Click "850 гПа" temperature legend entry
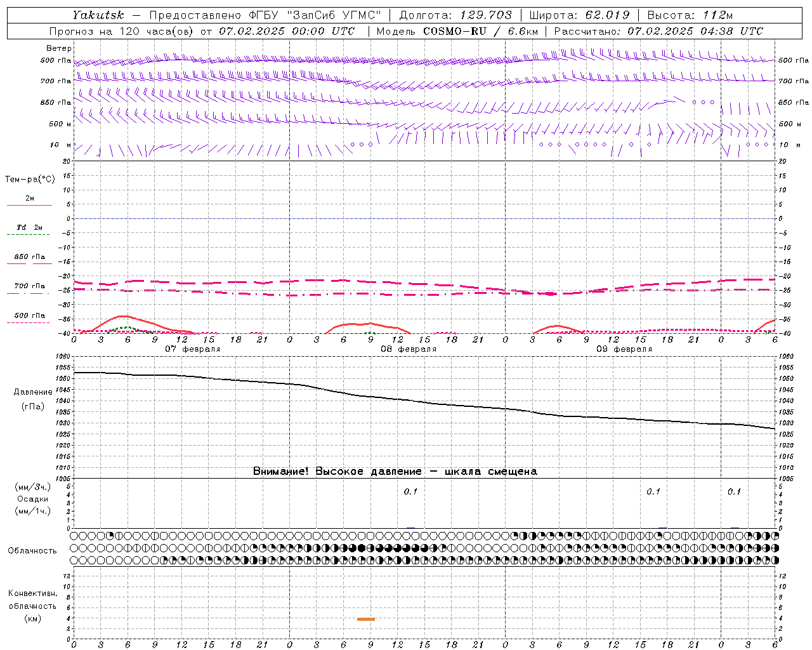 (30, 257)
